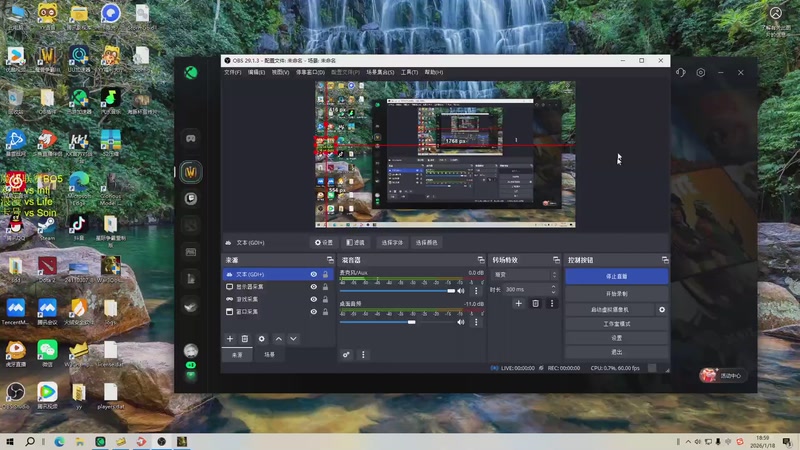
Task: Switch to the 场景 tab
Action: click(x=268, y=355)
